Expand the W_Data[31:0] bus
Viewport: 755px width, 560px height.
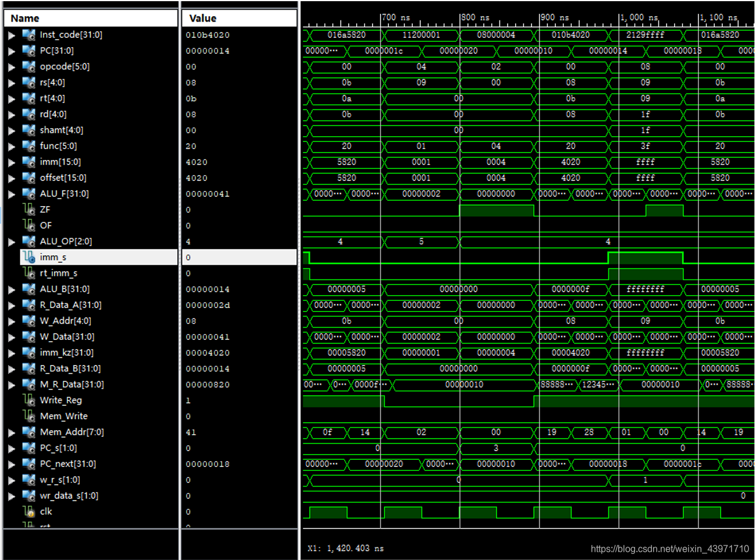click(x=12, y=337)
